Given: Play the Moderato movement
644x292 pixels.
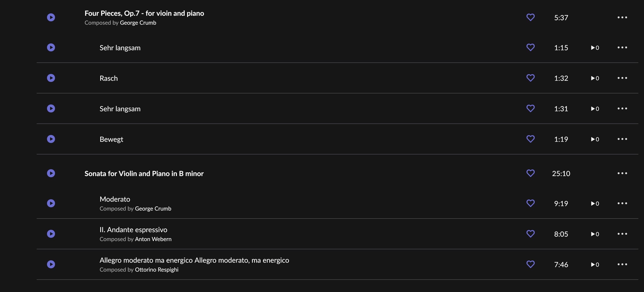Looking at the screenshot, I should tap(51, 204).
